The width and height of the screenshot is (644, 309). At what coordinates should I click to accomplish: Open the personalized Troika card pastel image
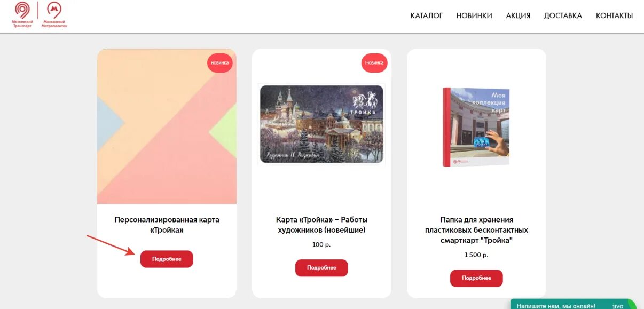pos(167,126)
